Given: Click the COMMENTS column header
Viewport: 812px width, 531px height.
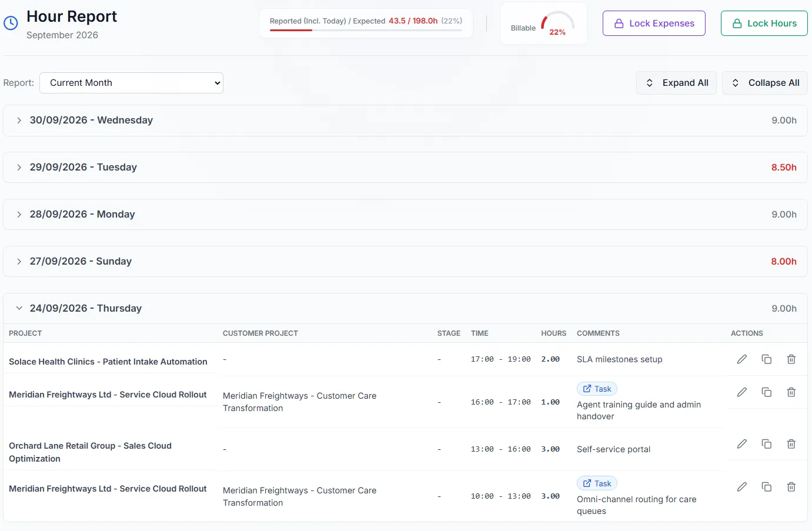Looking at the screenshot, I should [x=598, y=333].
